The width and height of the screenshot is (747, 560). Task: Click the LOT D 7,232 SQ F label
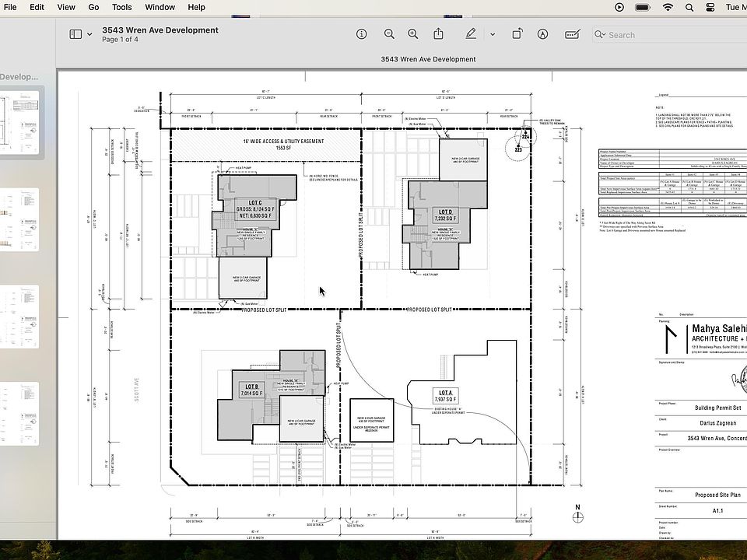tap(445, 215)
